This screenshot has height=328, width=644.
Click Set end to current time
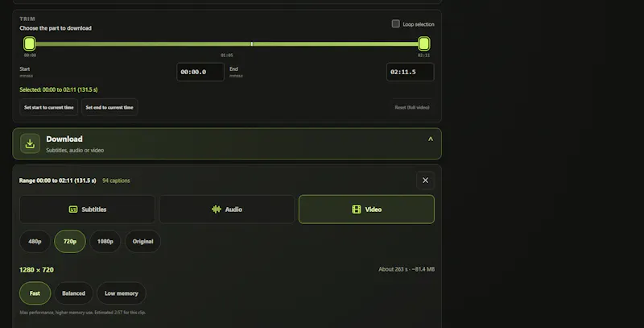coord(109,107)
